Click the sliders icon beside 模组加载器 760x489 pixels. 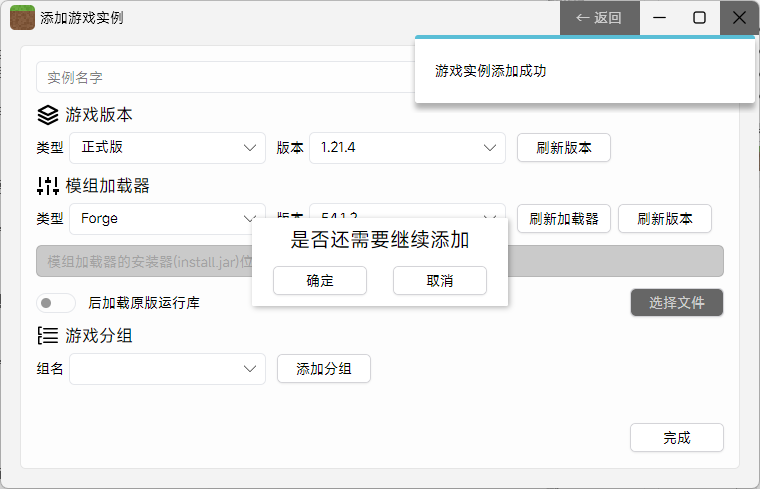[48, 185]
